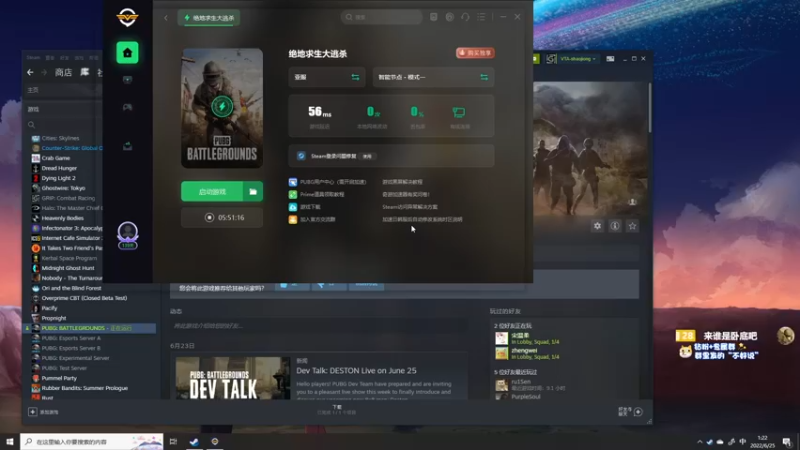Click the green lightning boost icon on PUBG cover
800x450 pixels.
[222, 107]
